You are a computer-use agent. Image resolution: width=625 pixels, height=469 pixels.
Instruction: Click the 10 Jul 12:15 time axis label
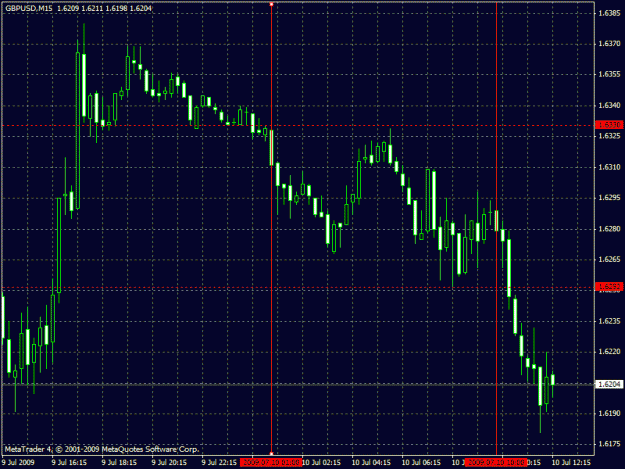coord(571,463)
